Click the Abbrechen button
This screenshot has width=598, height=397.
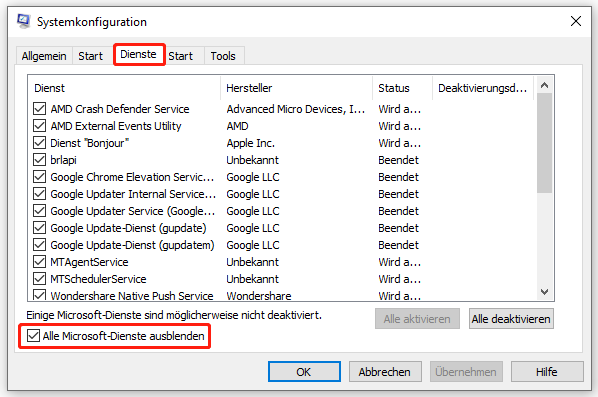pos(385,372)
